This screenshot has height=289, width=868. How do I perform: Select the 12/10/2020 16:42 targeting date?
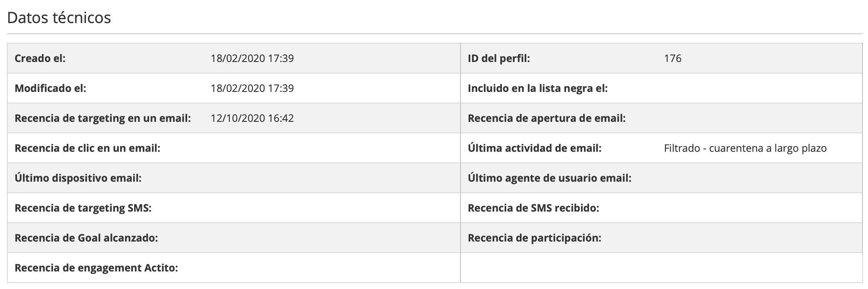pyautogui.click(x=252, y=118)
